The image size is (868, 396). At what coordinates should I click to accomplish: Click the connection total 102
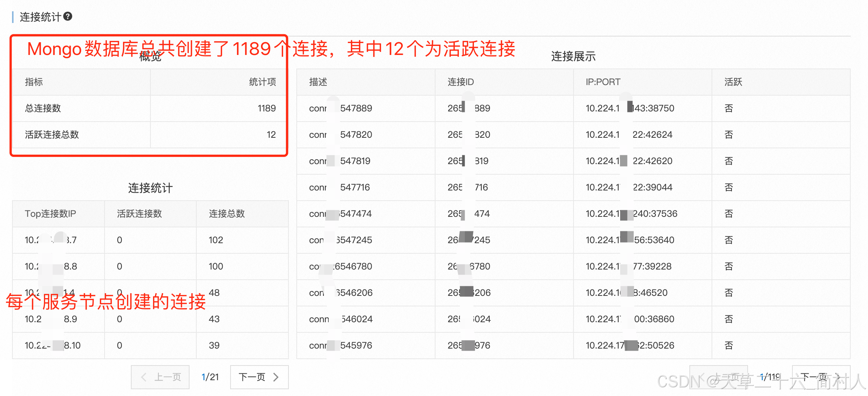pos(216,240)
